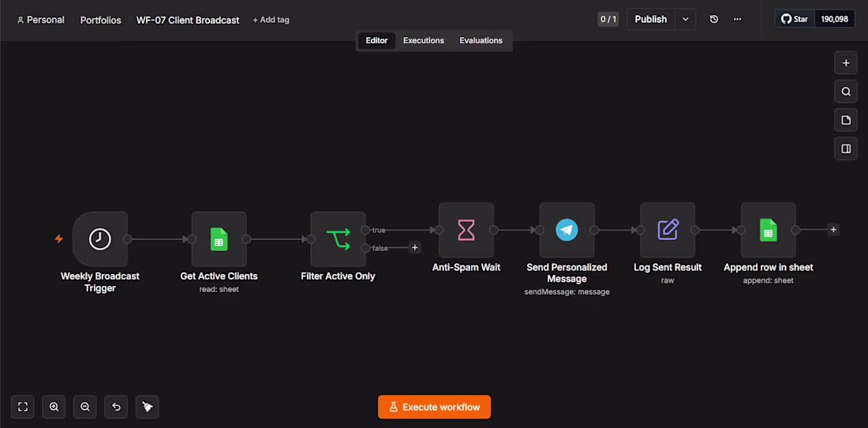
Task: Open the Portfolios folder breadcrumb
Action: pos(101,20)
